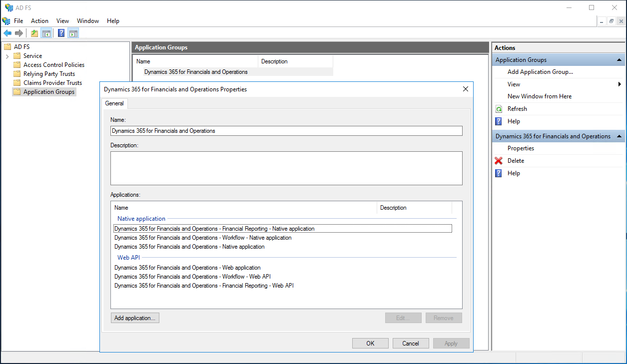Close the Properties dialog with X
627x364 pixels.
(x=466, y=89)
